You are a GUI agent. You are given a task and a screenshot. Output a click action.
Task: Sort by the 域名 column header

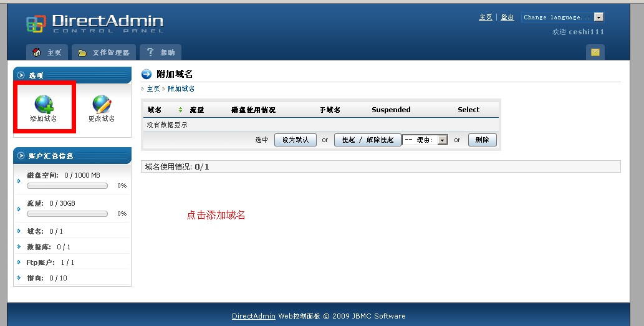(155, 110)
